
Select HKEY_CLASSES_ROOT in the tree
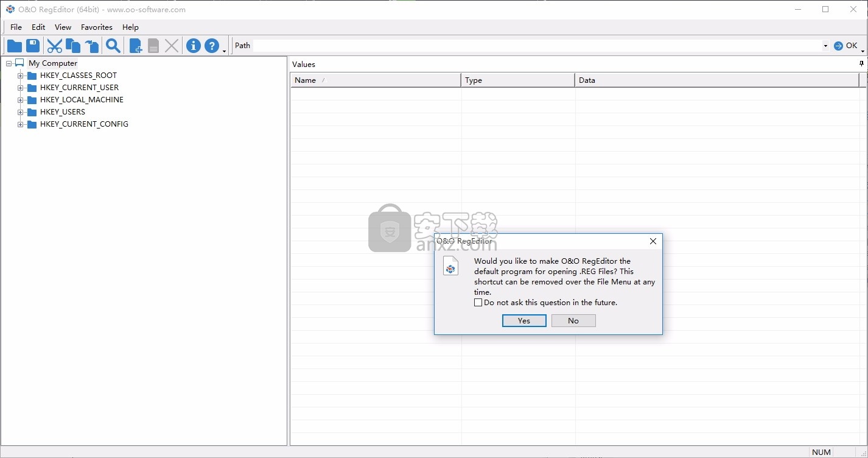click(x=79, y=76)
